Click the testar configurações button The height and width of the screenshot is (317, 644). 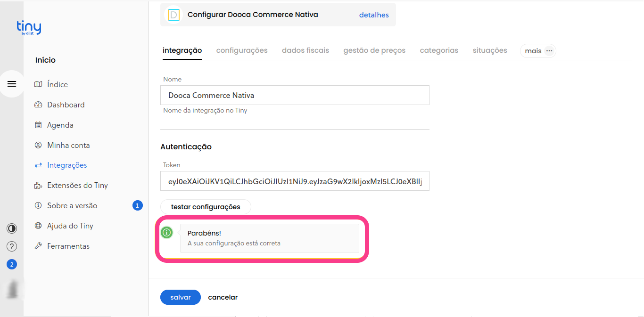tap(206, 207)
